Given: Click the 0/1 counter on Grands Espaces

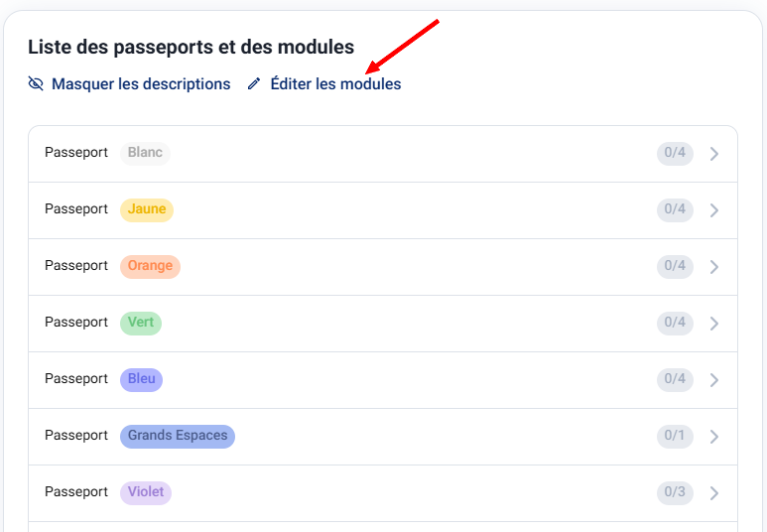Looking at the screenshot, I should click(675, 436).
